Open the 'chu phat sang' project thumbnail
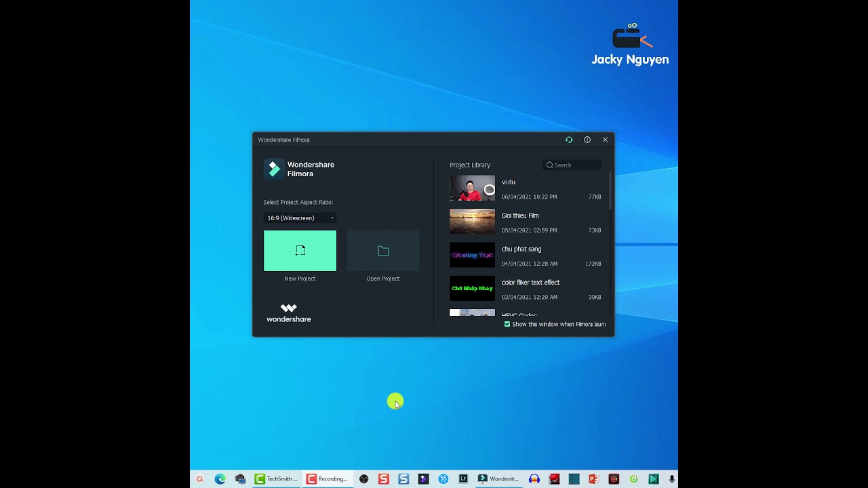Viewport: 868px width, 488px height. tap(472, 255)
